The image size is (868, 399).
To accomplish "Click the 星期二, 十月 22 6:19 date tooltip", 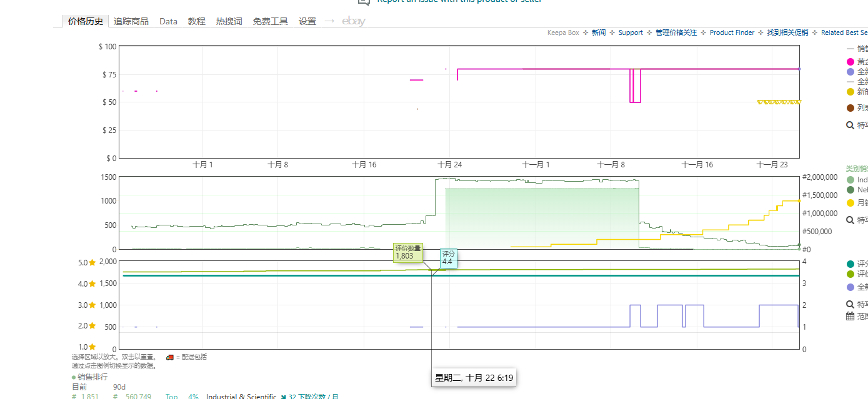I will (x=474, y=378).
